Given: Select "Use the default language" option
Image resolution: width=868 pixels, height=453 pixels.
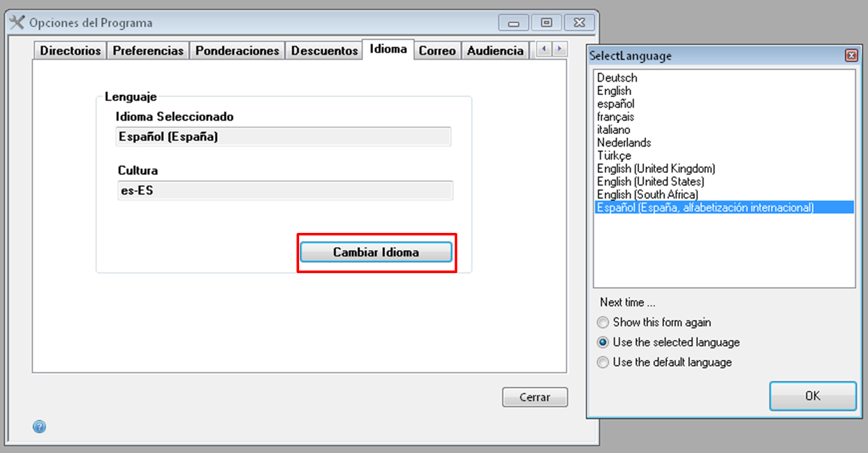Looking at the screenshot, I should (603, 362).
